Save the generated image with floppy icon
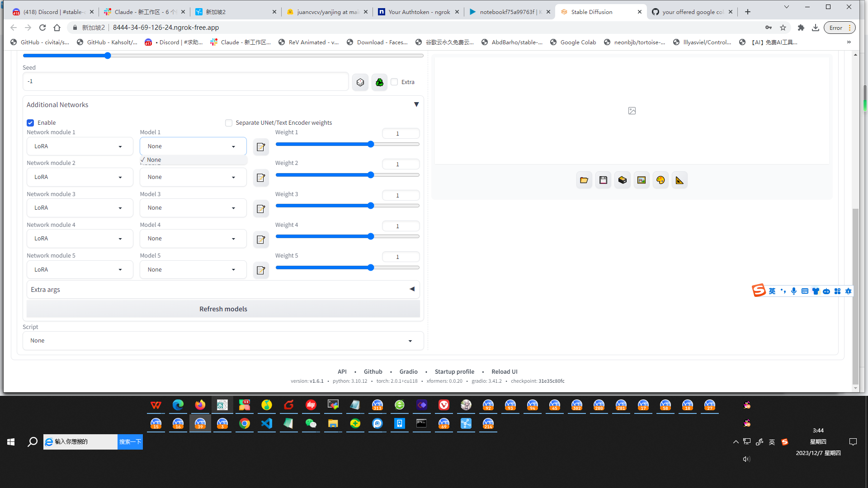The image size is (868, 488). tap(603, 179)
